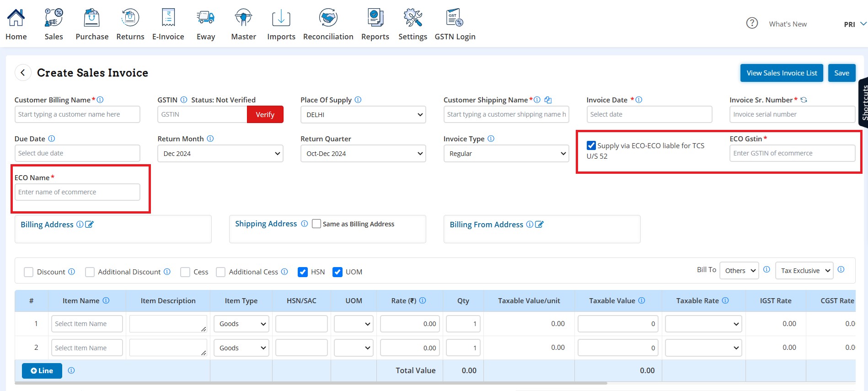The image size is (868, 391).
Task: Open the Purchase module icon
Action: coord(92,18)
